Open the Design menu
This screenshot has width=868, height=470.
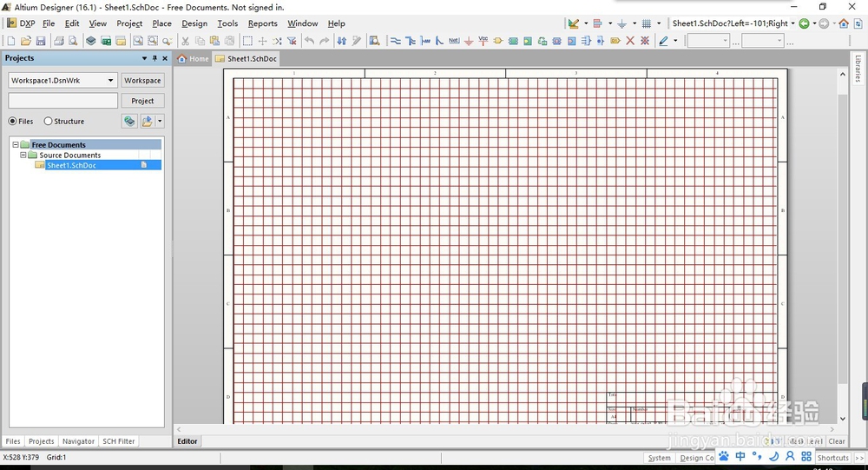click(x=194, y=23)
